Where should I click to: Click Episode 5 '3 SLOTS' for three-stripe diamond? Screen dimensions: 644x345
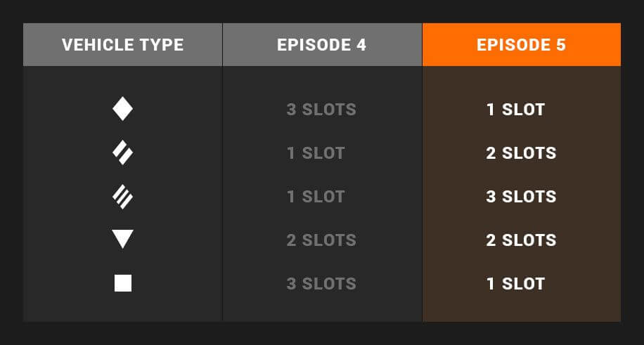521,197
